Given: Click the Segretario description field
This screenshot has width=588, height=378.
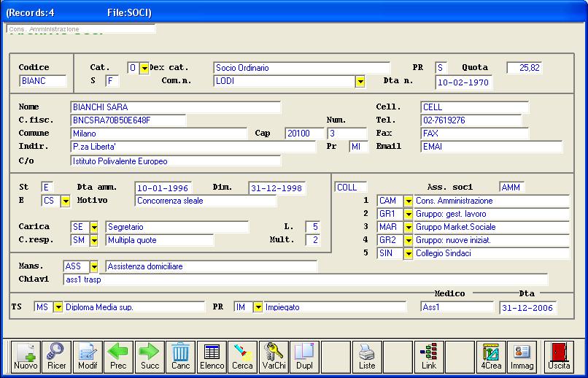Looking at the screenshot, I should [177, 227].
